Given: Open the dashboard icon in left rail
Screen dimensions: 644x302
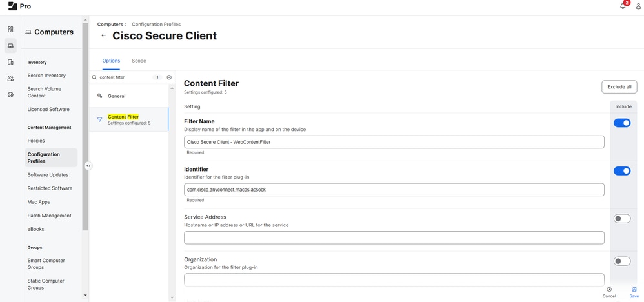Looking at the screenshot, I should coord(10,29).
